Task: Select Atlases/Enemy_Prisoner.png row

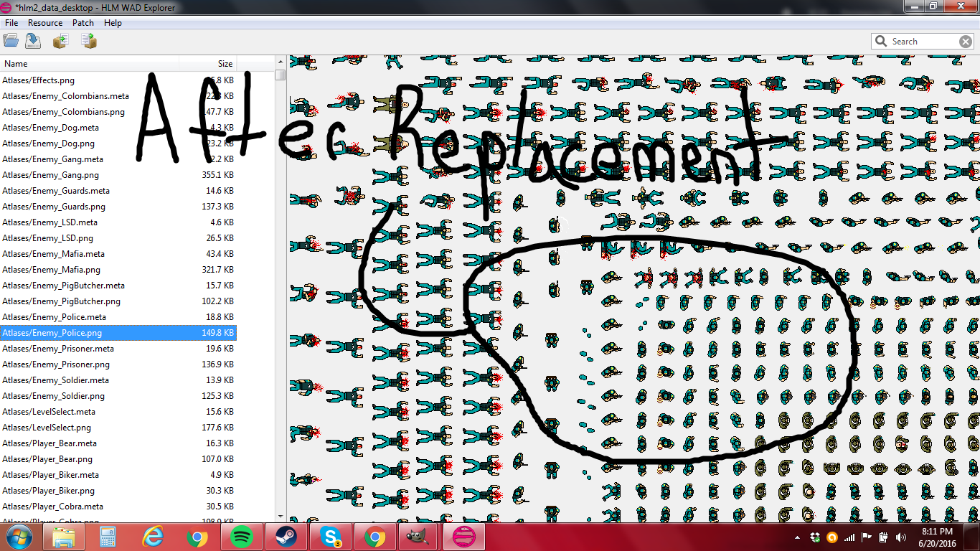Action: pos(118,364)
